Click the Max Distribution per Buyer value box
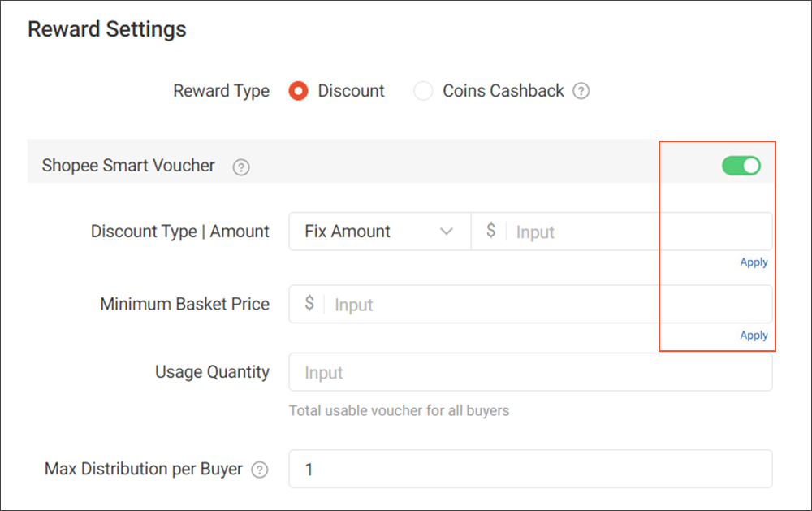This screenshot has height=511, width=812. pyautogui.click(x=530, y=469)
